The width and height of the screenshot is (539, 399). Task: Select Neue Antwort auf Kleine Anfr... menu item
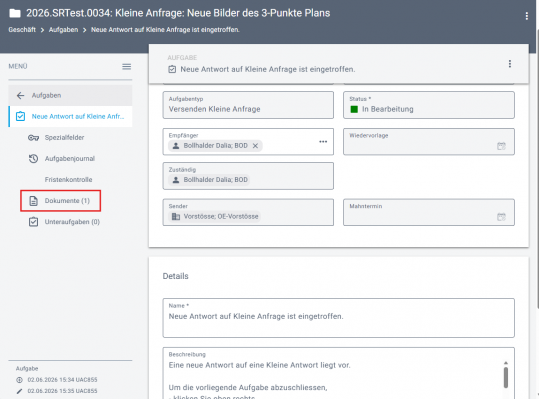70,117
